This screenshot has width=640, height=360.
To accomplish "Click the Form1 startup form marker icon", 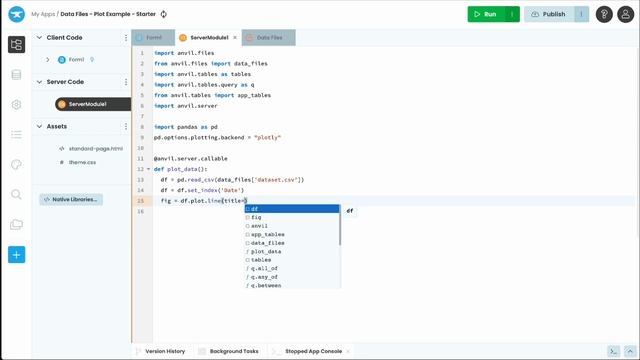I will tap(92, 60).
